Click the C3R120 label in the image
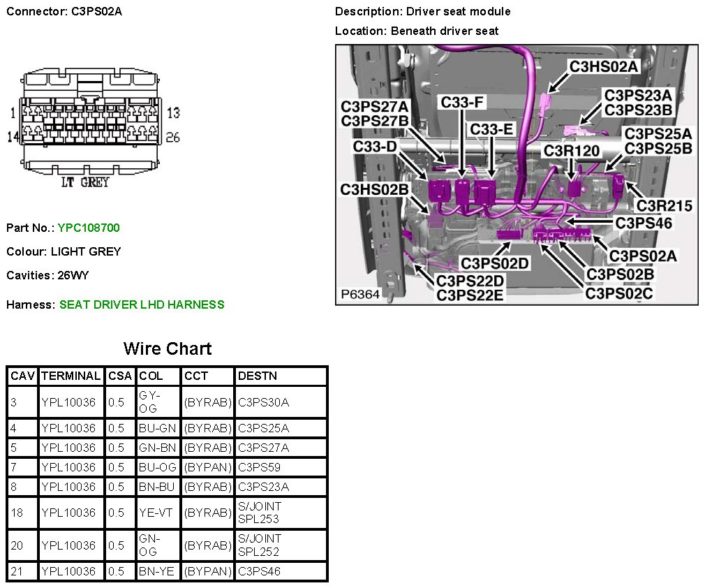Viewport: 705px width, 588px height. click(x=572, y=150)
